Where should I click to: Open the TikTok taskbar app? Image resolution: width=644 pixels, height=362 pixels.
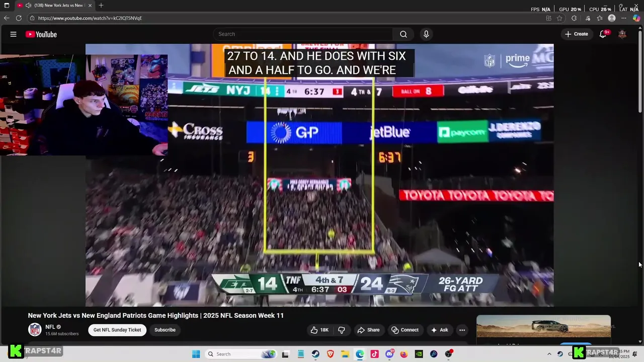click(374, 354)
